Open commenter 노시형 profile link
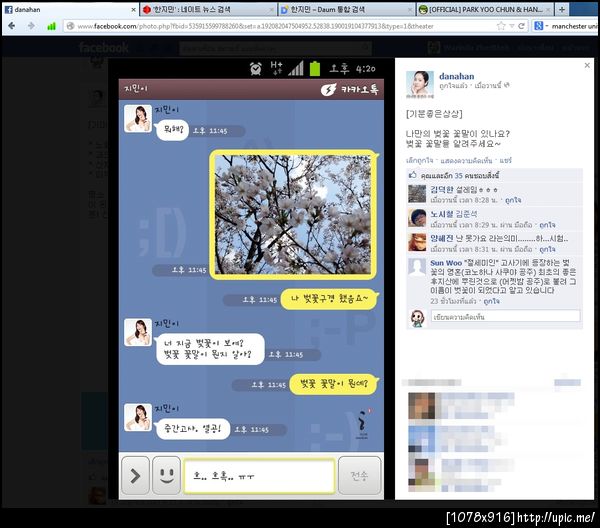Image resolution: width=600 pixels, height=528 pixels. point(442,214)
